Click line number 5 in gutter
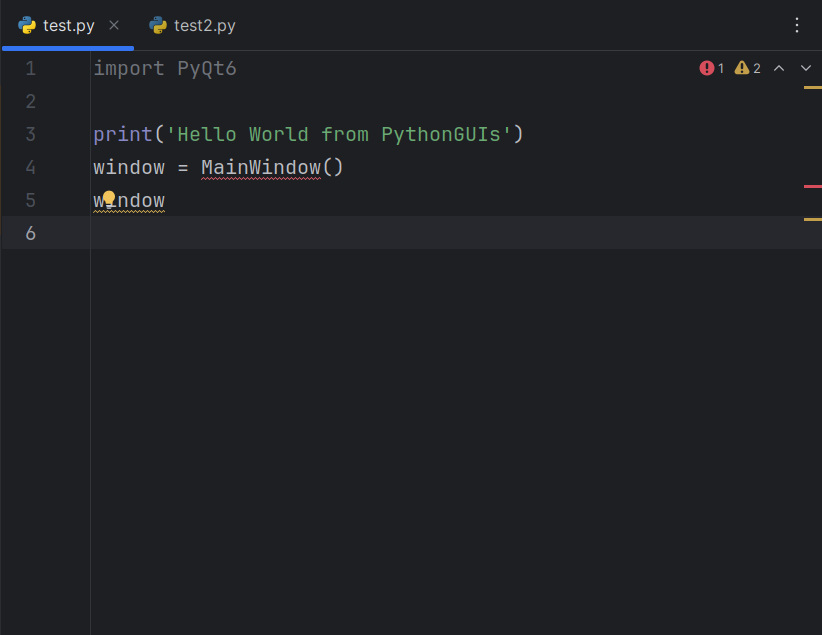822x635 pixels. pos(30,201)
